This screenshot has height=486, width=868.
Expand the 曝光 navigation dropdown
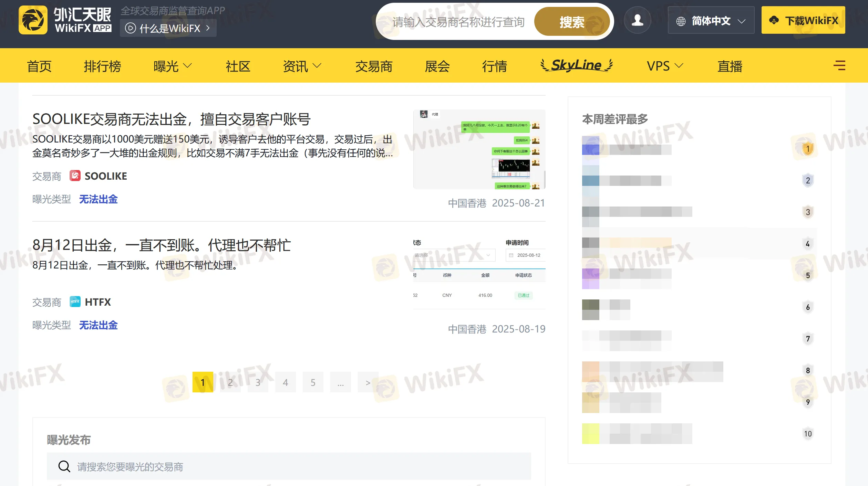[172, 66]
